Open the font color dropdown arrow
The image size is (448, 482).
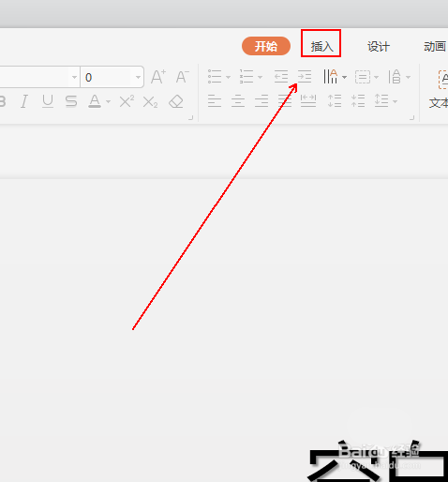click(x=108, y=101)
